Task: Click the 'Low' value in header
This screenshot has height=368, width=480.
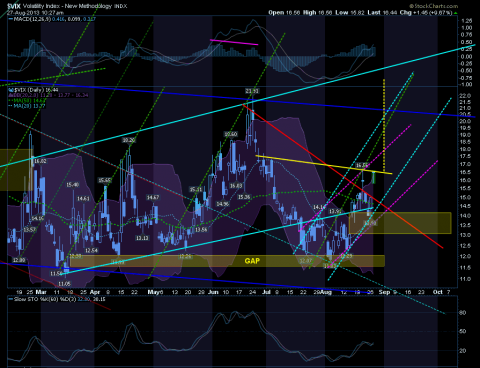Action: [357, 13]
